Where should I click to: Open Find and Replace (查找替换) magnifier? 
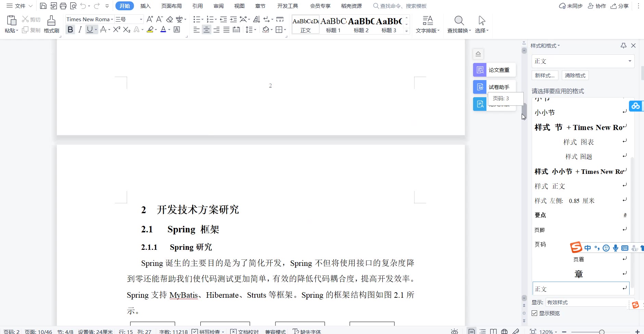point(459,21)
